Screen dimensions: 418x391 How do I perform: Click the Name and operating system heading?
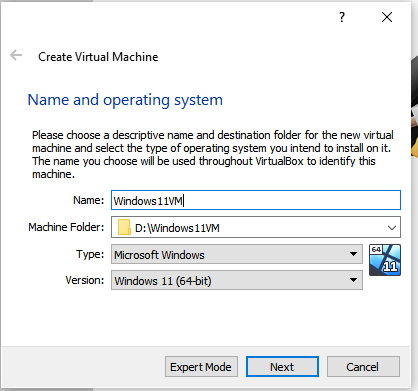tap(125, 100)
